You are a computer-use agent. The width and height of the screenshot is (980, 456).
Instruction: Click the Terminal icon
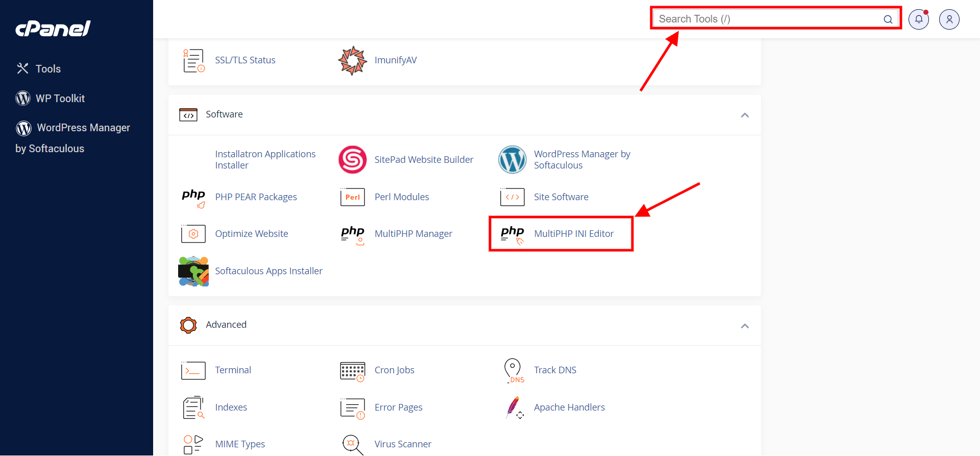tap(193, 371)
